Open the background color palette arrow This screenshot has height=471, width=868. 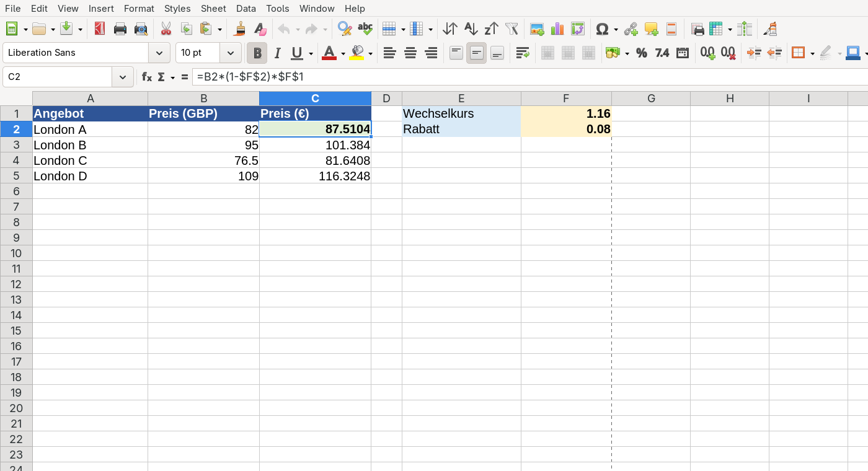pyautogui.click(x=370, y=54)
